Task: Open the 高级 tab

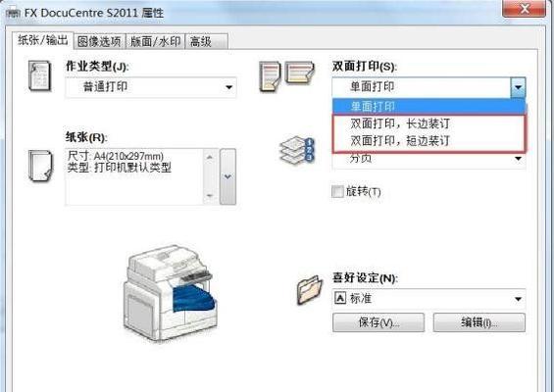Action: tap(206, 42)
